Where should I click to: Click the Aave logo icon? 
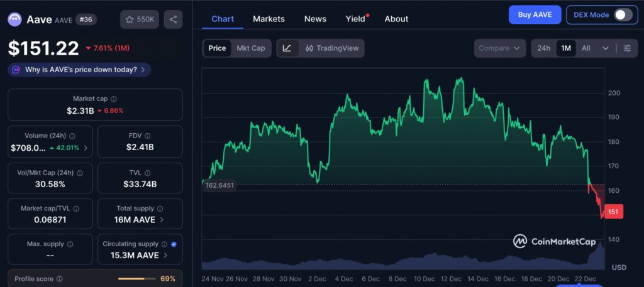15,19
